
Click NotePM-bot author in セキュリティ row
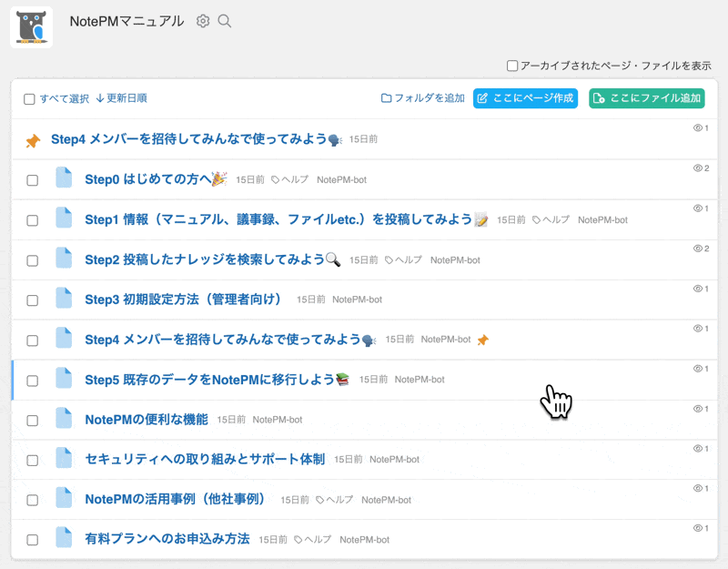[x=394, y=460]
